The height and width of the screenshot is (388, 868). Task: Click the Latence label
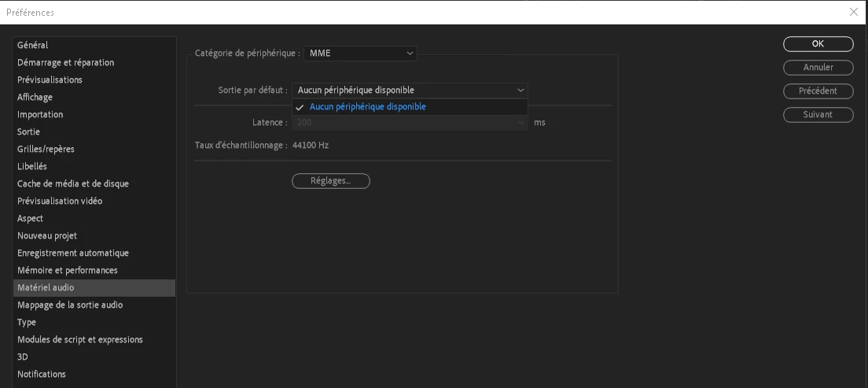270,123
